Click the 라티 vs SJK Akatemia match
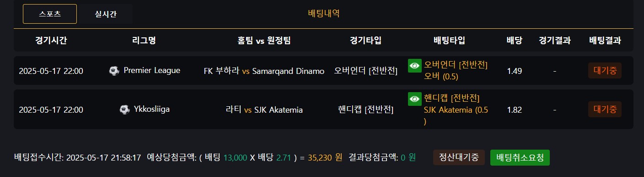Image resolution: width=644 pixels, height=177 pixels. (x=264, y=109)
